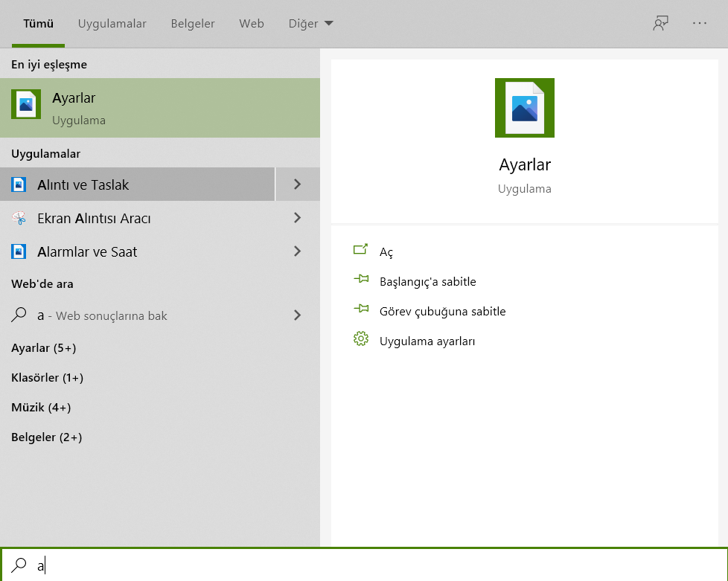Show Ayarlar (5+) results group
The width and height of the screenshot is (728, 581).
click(44, 347)
